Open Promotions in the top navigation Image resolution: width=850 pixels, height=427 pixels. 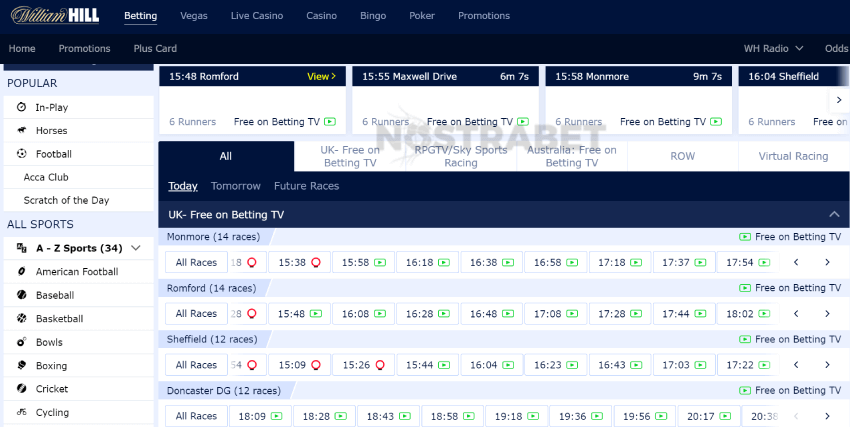pyautogui.click(x=484, y=16)
